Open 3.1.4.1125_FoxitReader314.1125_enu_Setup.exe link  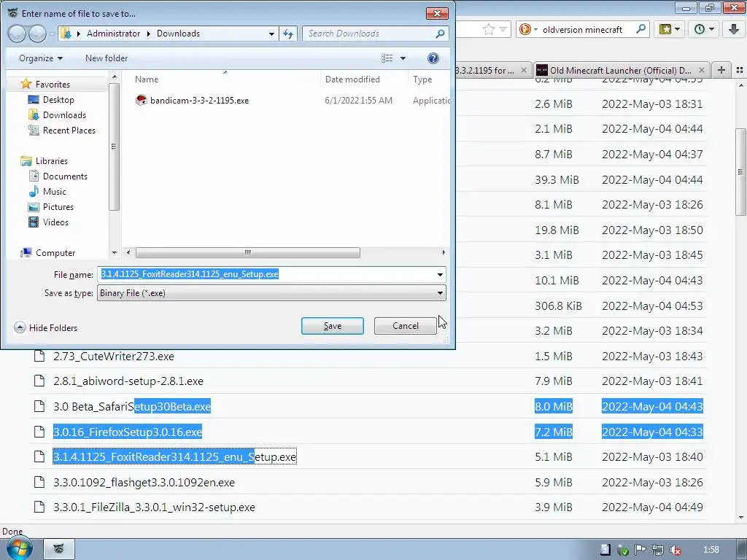174,457
